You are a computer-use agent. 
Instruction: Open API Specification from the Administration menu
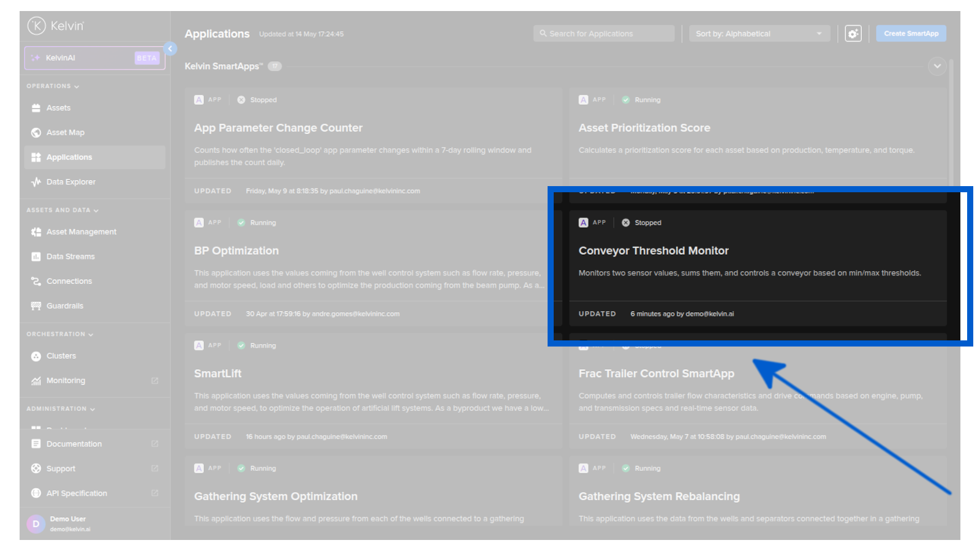[77, 493]
